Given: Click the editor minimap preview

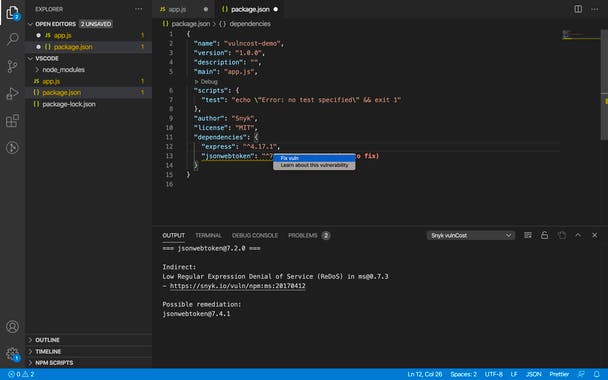Looking at the screenshot, I should click(x=580, y=35).
